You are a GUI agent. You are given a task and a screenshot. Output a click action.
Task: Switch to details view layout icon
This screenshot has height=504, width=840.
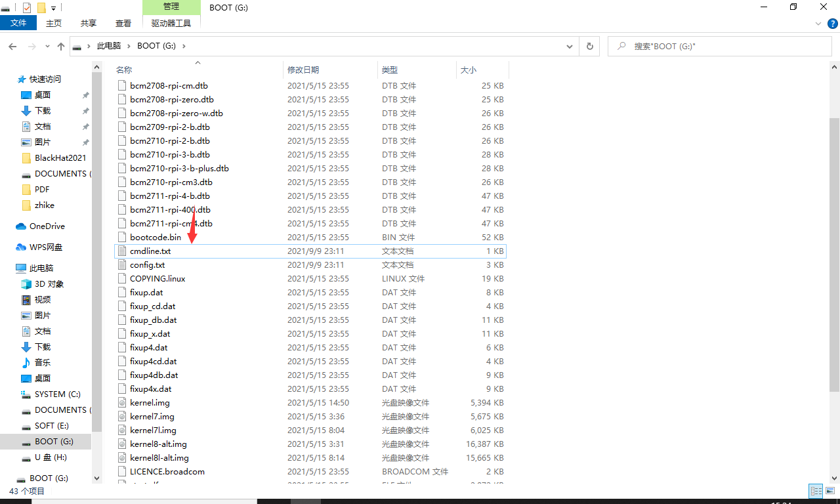tap(816, 491)
